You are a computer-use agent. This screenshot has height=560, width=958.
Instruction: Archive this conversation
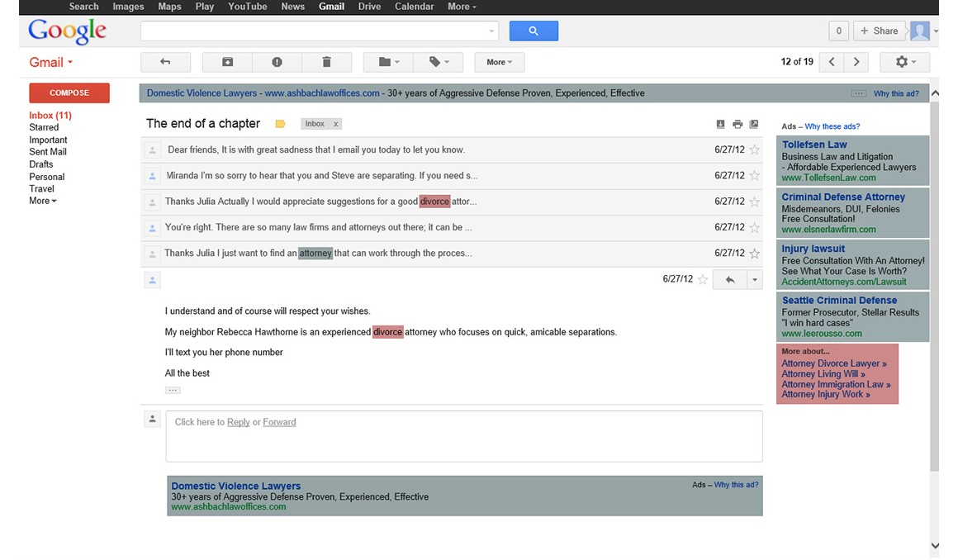click(228, 62)
